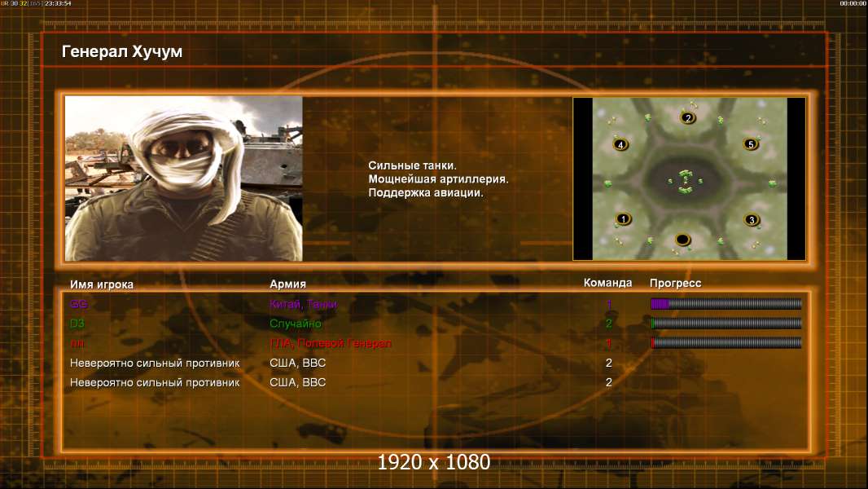This screenshot has height=489, width=868.
Task: Click team number in Китай, Танки row
Action: coord(609,303)
